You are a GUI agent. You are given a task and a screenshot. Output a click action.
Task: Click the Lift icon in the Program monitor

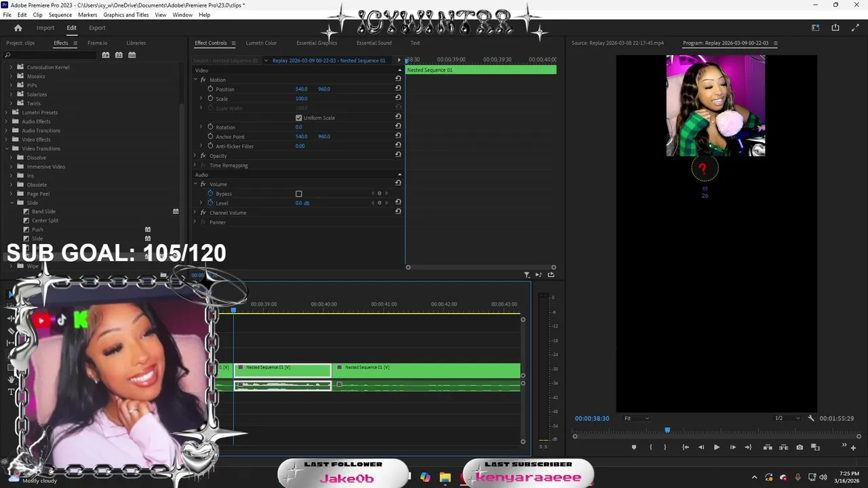coord(768,447)
